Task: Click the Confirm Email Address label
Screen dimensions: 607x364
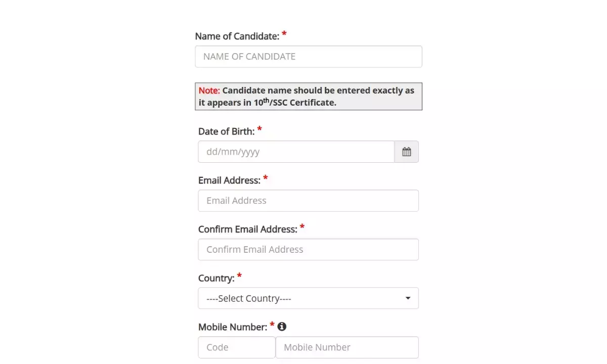Action: [247, 230]
